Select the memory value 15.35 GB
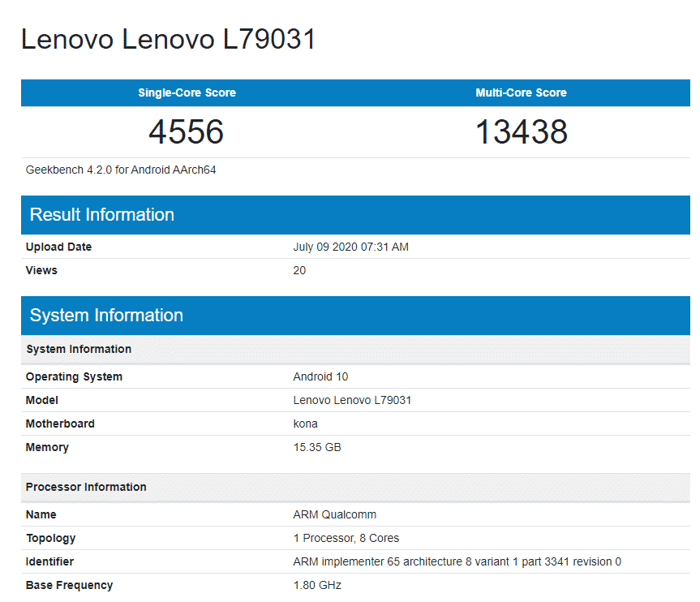Viewport: 700px width, 602px height. click(x=317, y=448)
